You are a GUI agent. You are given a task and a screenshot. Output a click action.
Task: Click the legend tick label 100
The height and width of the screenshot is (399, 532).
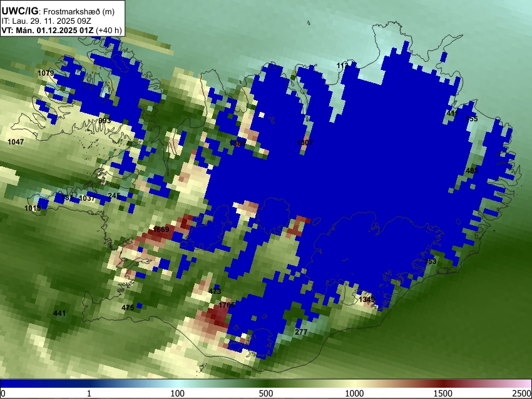[x=178, y=393]
